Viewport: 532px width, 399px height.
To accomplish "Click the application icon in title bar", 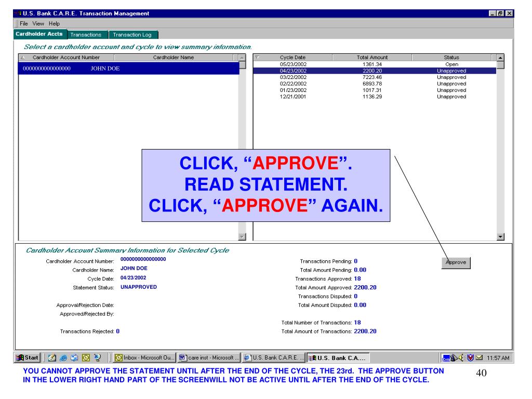I will (18, 13).
